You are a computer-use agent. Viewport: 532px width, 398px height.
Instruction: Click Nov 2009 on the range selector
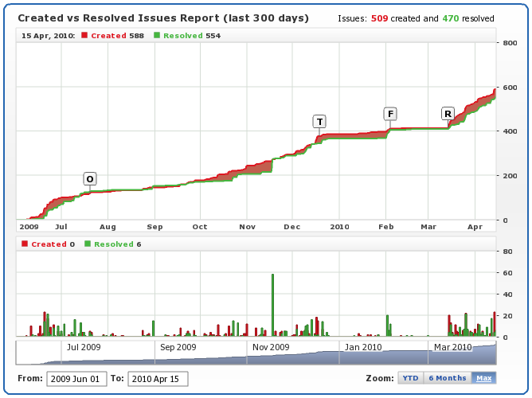pos(271,347)
